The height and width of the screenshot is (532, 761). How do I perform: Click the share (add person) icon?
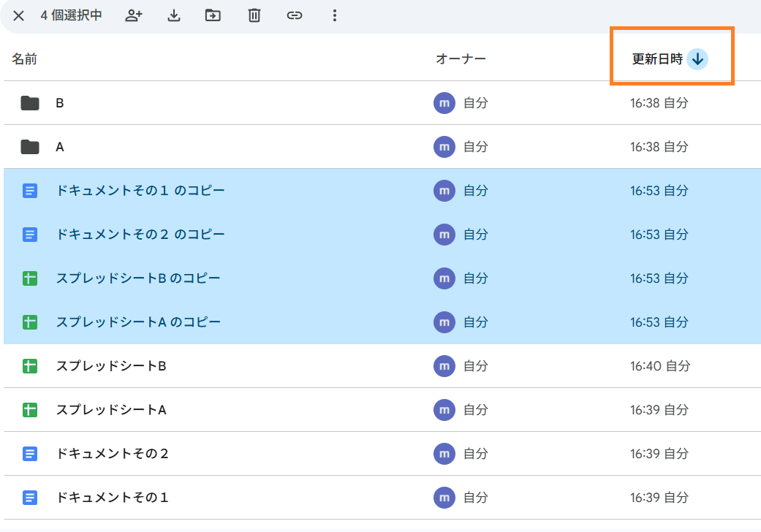click(x=133, y=15)
